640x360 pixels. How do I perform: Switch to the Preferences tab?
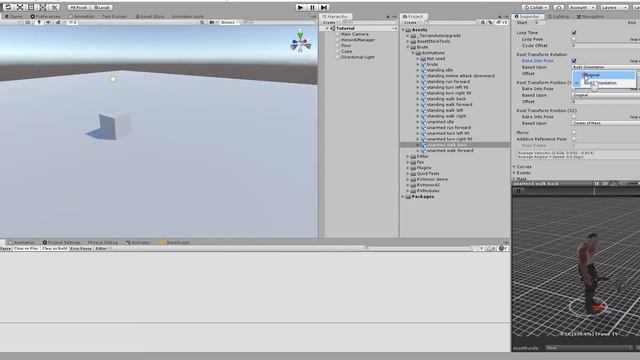tap(45, 16)
